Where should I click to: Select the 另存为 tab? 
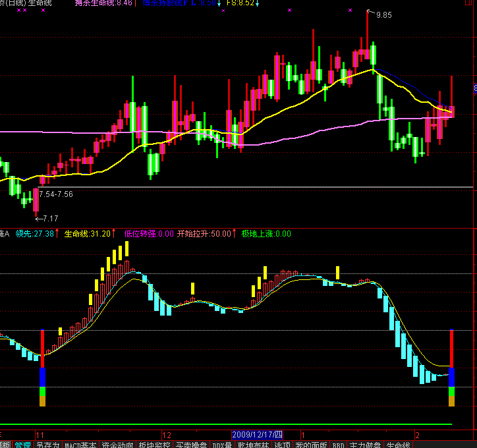47,445
